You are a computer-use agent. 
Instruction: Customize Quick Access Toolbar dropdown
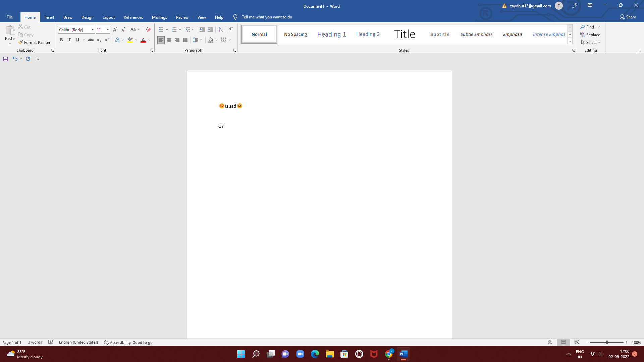38,59
